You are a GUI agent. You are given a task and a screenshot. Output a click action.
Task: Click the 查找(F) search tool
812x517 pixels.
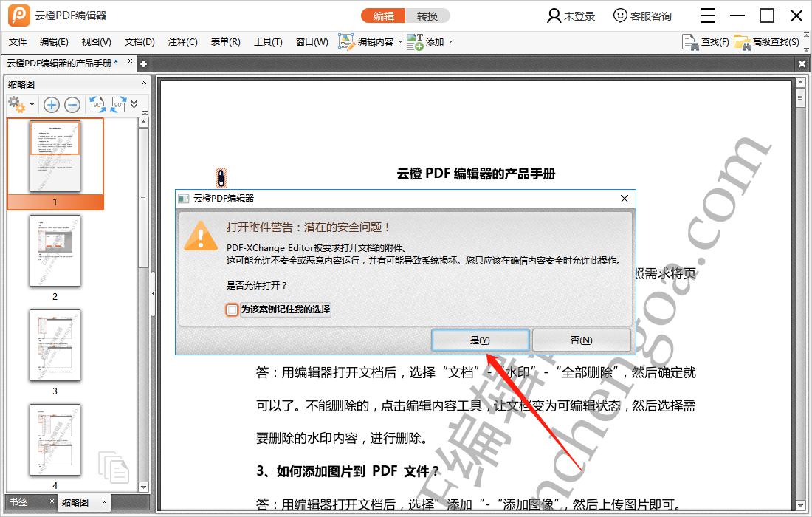click(705, 42)
